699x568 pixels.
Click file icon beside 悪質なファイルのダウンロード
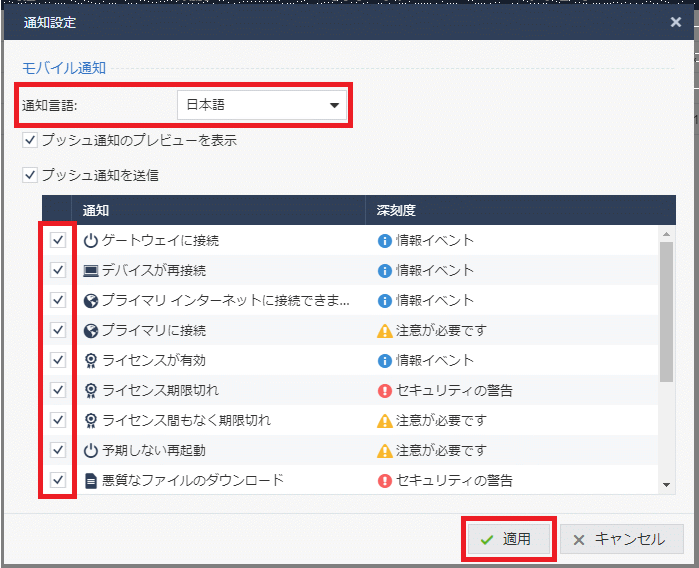(91, 481)
